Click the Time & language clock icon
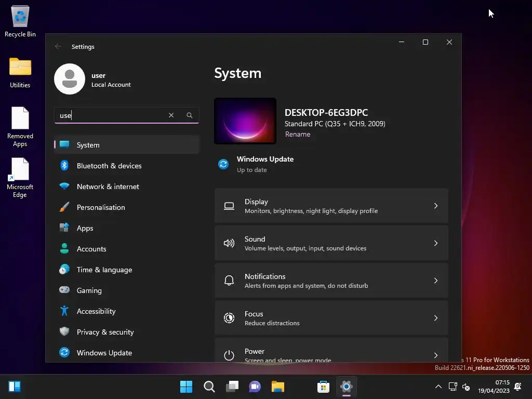The image size is (532, 399). [64, 270]
